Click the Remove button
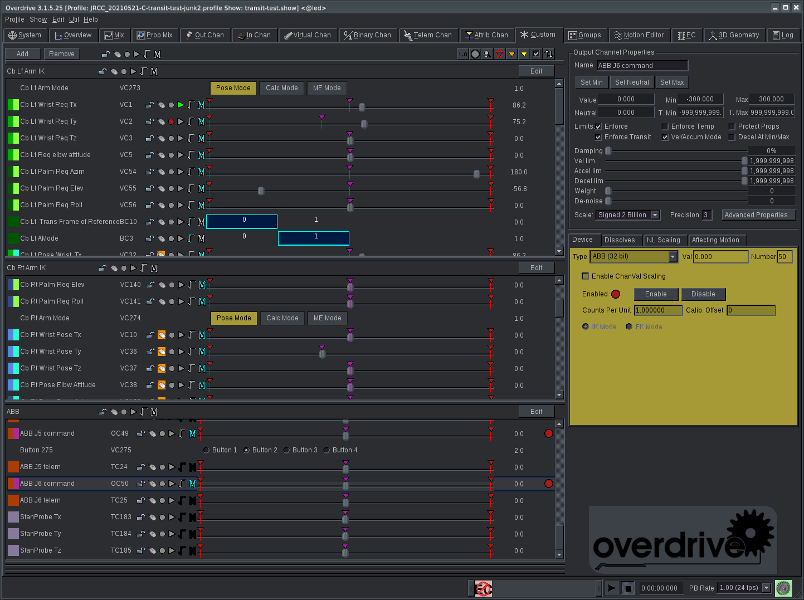This screenshot has height=600, width=804. (62, 54)
